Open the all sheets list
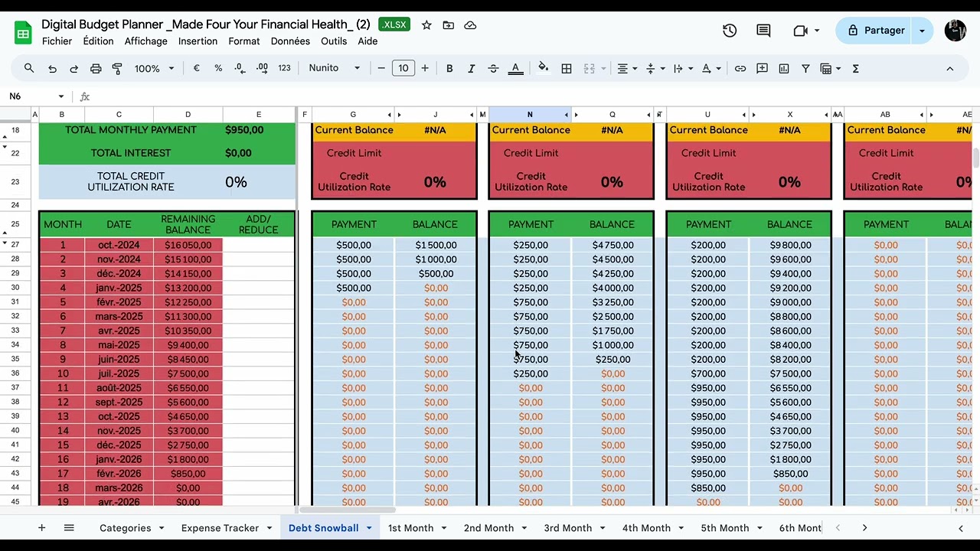 (x=69, y=528)
